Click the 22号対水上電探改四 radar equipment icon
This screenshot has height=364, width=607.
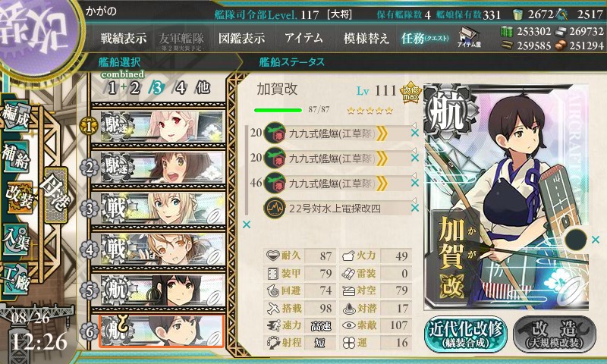(275, 208)
